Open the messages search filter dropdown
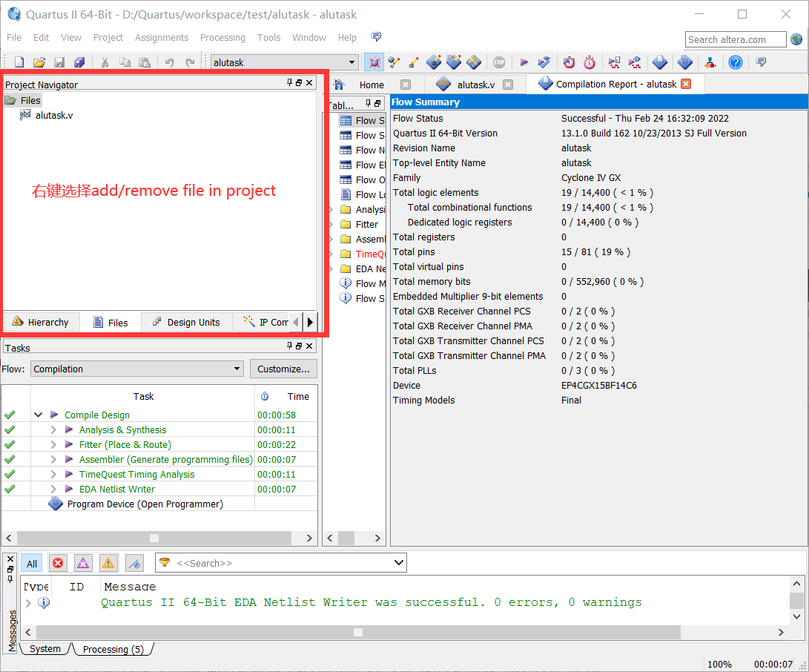This screenshot has height=672, width=809. pyautogui.click(x=399, y=562)
